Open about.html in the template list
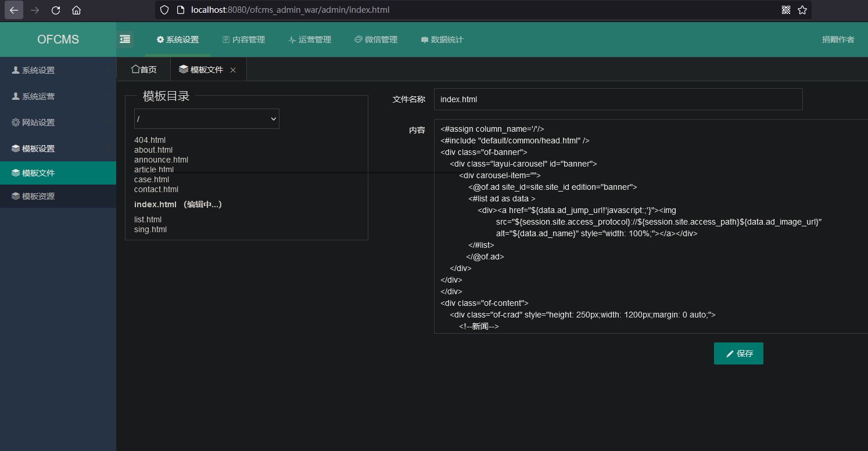This screenshot has width=868, height=451. (x=153, y=150)
